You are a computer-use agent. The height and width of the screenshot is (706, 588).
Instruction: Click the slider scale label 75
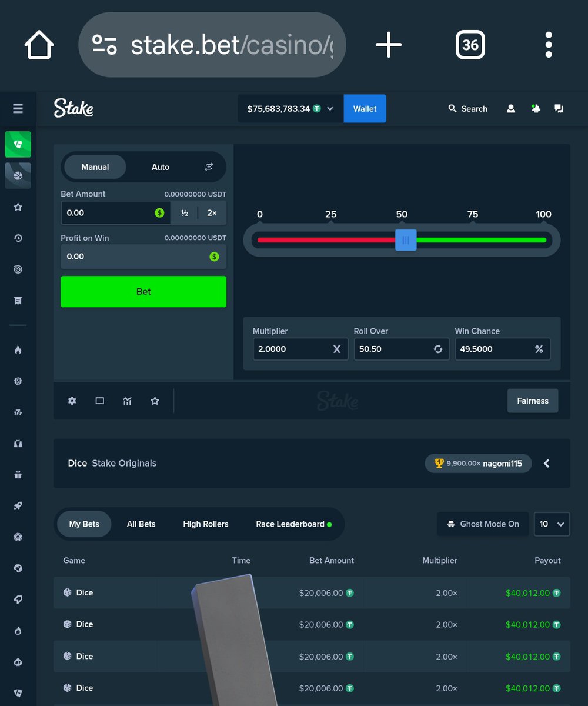point(473,214)
